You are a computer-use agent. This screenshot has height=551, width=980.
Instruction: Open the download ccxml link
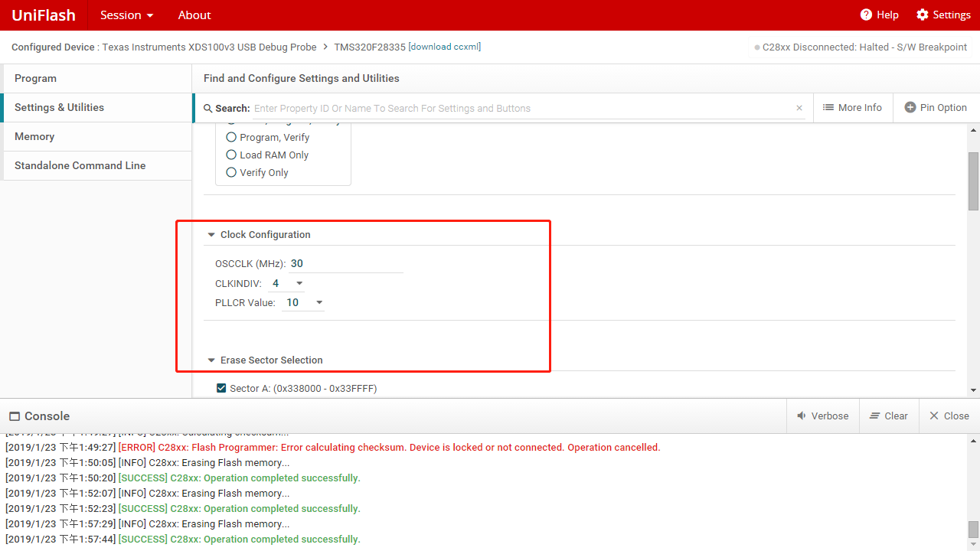pyautogui.click(x=444, y=47)
